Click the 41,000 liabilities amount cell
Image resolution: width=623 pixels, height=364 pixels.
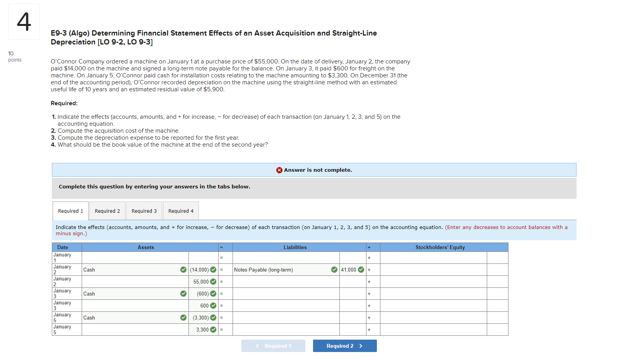point(353,270)
